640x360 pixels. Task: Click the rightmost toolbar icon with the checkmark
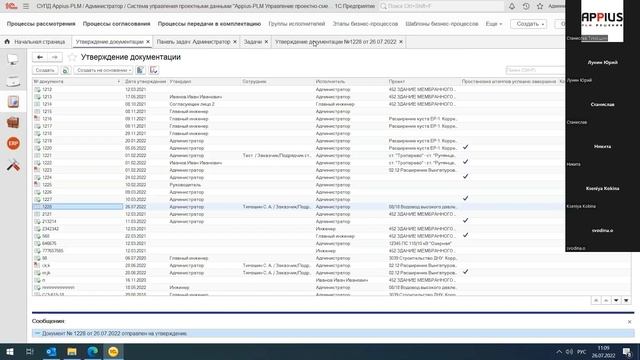154,70
